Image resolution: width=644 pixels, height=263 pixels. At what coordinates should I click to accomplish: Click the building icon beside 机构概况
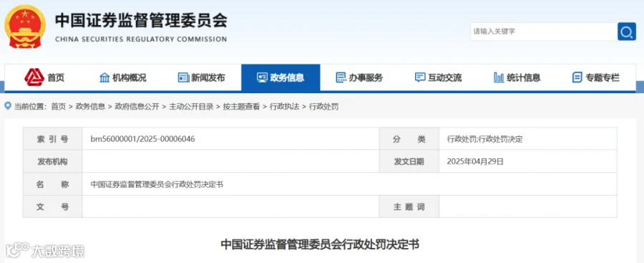click(104, 77)
